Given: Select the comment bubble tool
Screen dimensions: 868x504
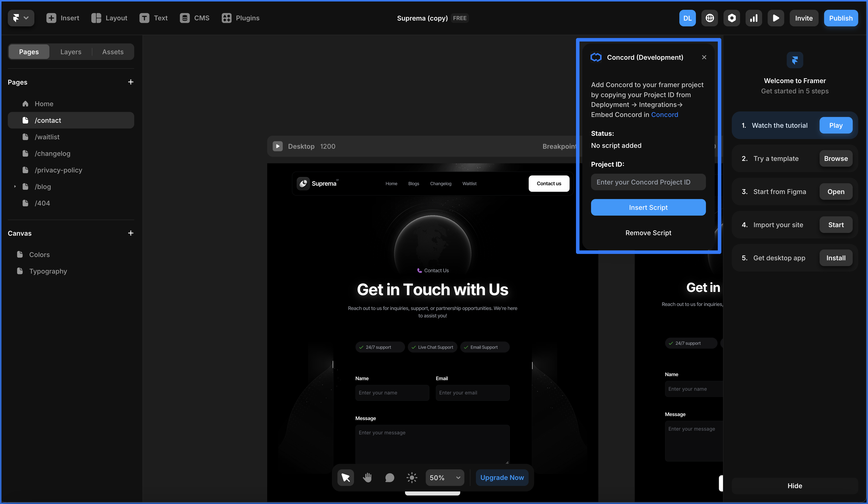Looking at the screenshot, I should [390, 477].
